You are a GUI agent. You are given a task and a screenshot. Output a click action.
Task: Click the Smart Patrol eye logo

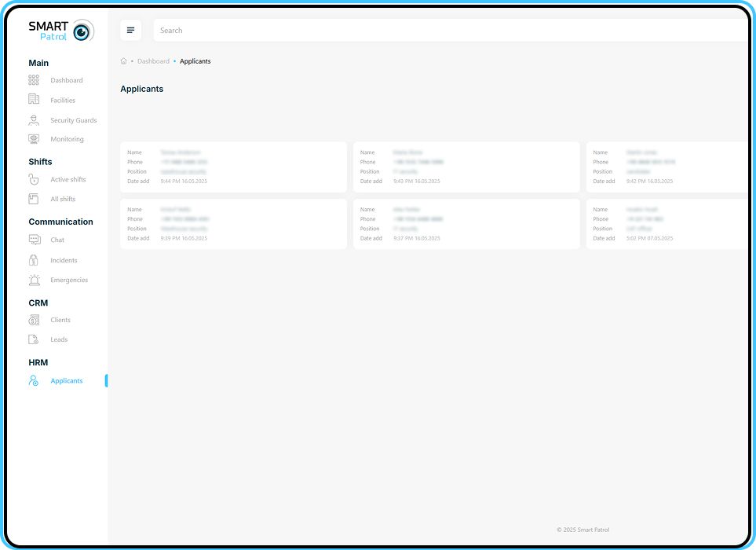click(82, 31)
